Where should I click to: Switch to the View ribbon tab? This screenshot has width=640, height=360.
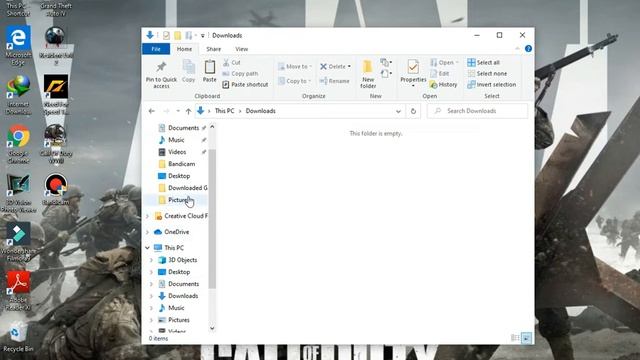[x=241, y=49]
